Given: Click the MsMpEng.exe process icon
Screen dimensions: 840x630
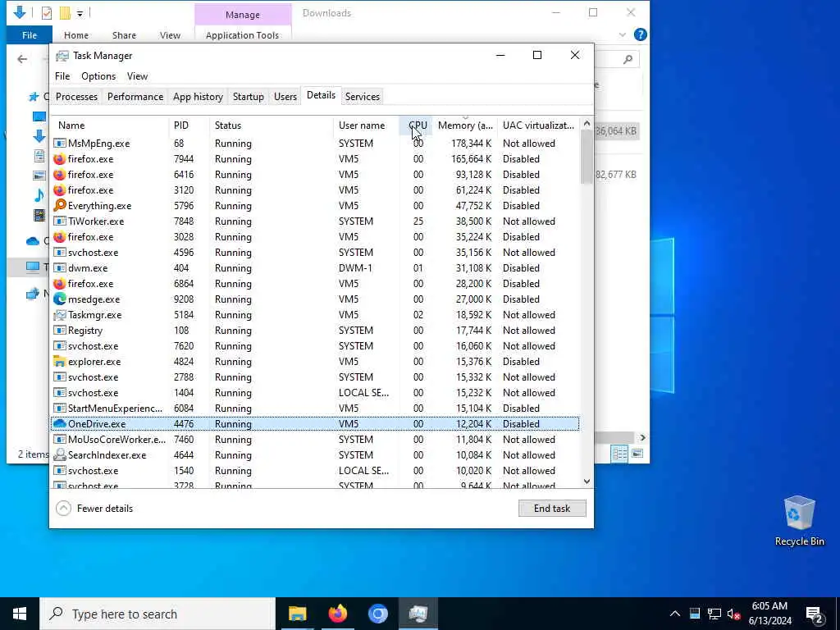Looking at the screenshot, I should pos(59,144).
